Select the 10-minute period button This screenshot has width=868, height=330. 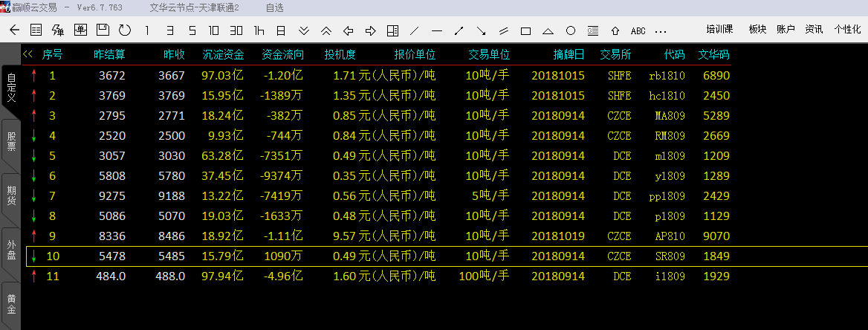(x=214, y=30)
